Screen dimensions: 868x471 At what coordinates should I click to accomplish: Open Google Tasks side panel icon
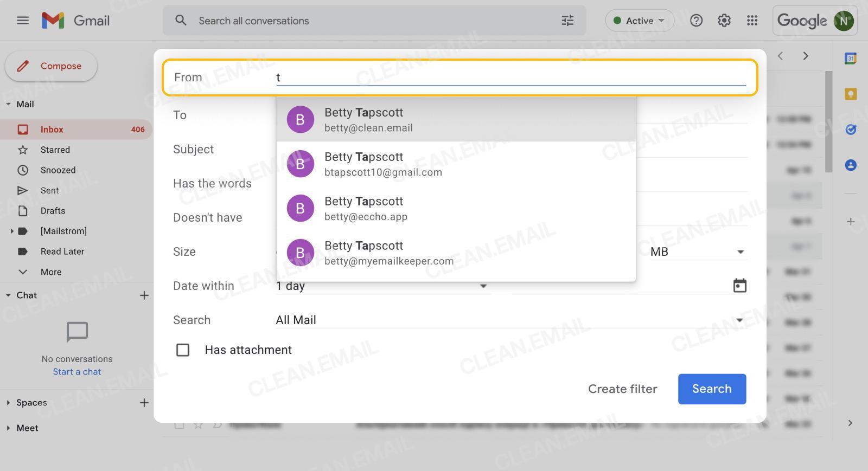[x=851, y=129]
